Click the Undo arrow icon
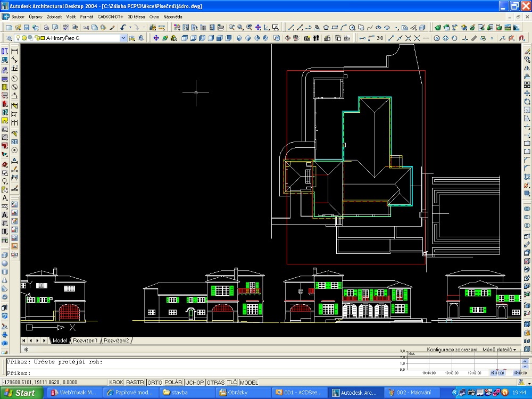This screenshot has height=399, width=532. pyautogui.click(x=123, y=28)
